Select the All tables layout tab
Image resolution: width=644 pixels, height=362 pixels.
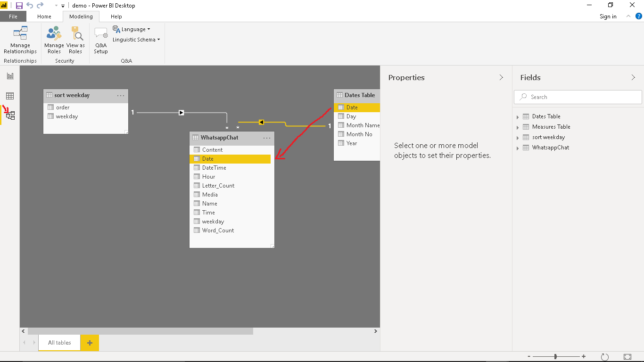(59, 343)
